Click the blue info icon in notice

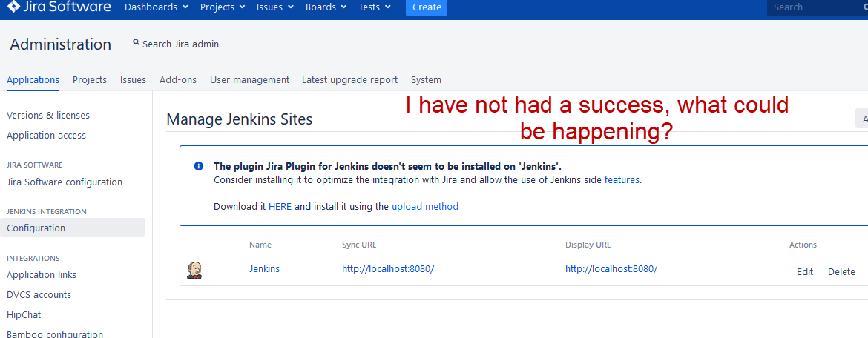[198, 167]
